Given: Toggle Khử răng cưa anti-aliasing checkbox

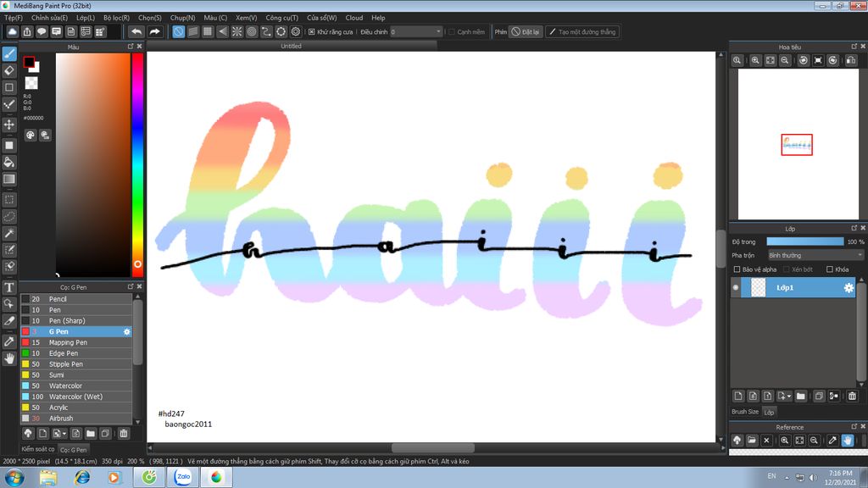Looking at the screenshot, I should [x=312, y=32].
